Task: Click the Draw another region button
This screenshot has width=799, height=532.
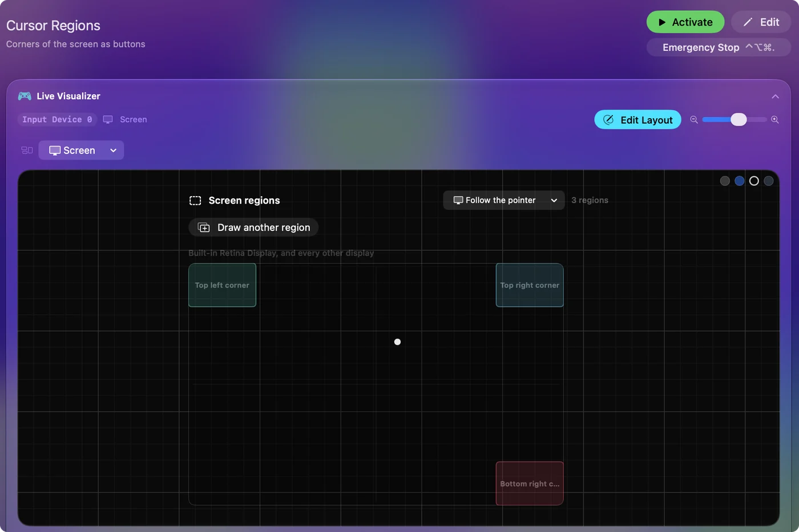Action: click(x=253, y=228)
